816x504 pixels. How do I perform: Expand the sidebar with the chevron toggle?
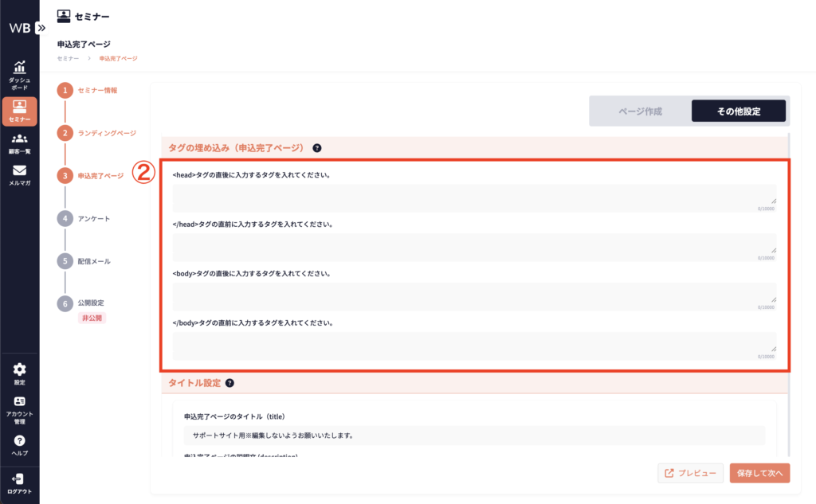click(x=41, y=27)
